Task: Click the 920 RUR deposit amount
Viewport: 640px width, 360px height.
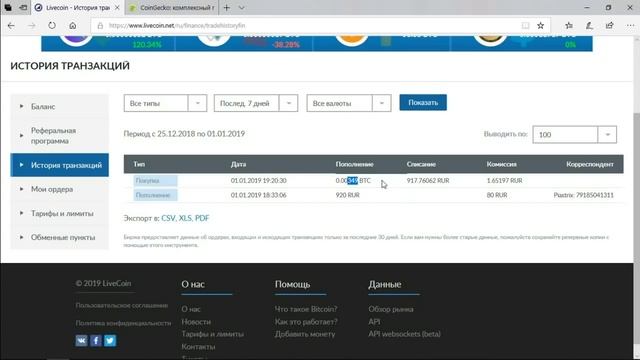Action: 348,195
